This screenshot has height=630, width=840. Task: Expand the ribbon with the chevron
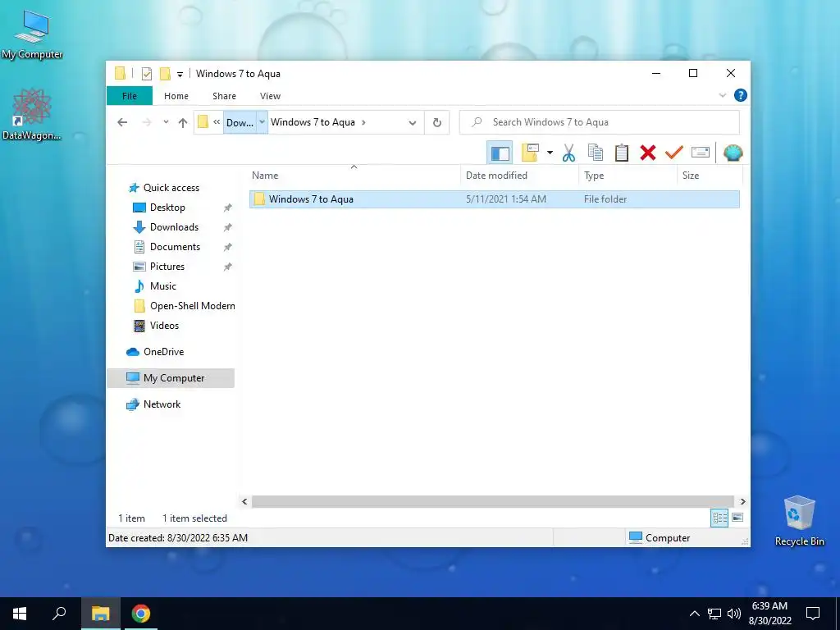[x=723, y=95]
